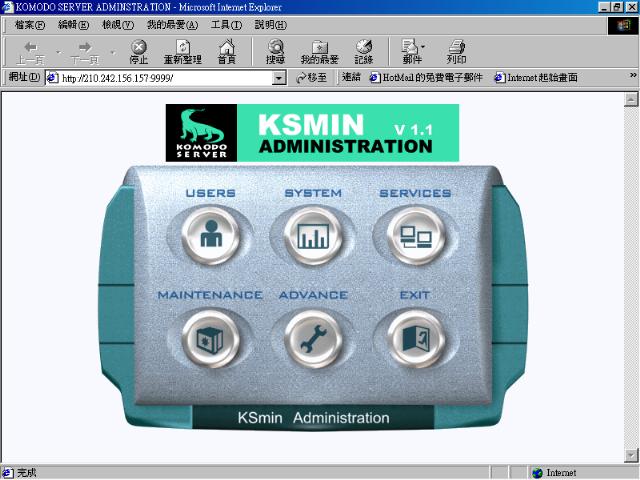Viewport: 640px width, 480px height.
Task: Click the Refresh toolbar button
Action: pos(183,52)
